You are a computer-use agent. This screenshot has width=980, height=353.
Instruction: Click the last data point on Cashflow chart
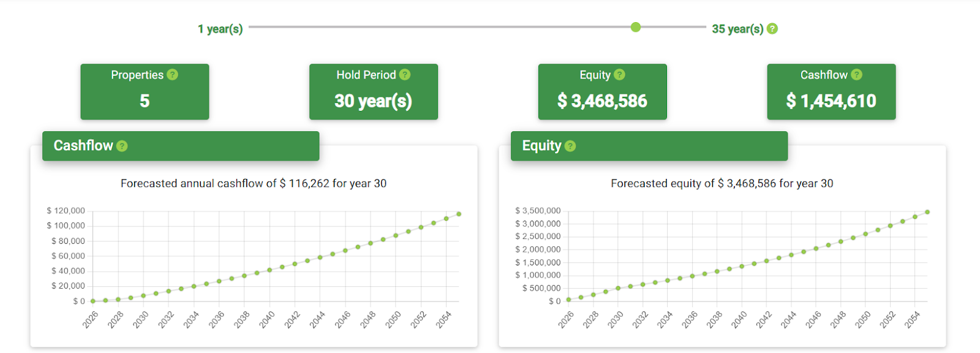(459, 214)
